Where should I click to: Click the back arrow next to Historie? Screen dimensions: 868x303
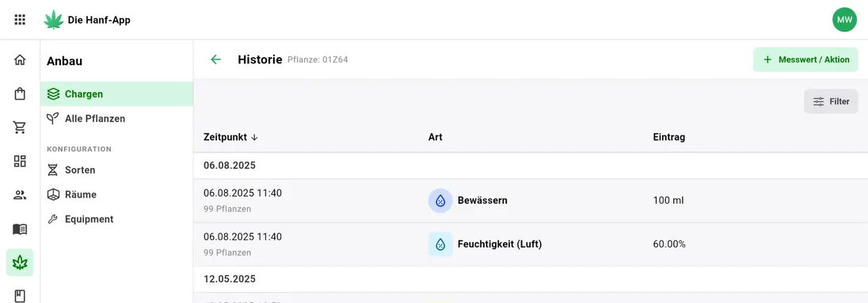[216, 59]
